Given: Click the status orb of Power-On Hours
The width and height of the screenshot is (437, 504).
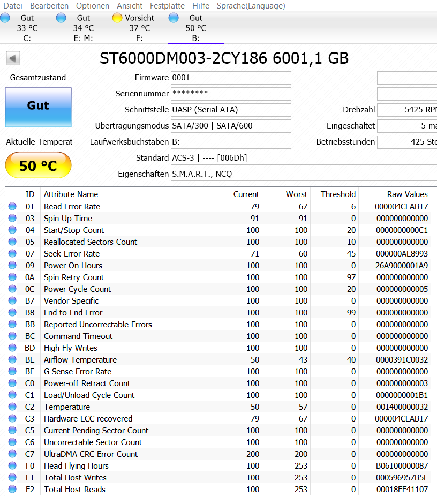Looking at the screenshot, I should (12, 265).
